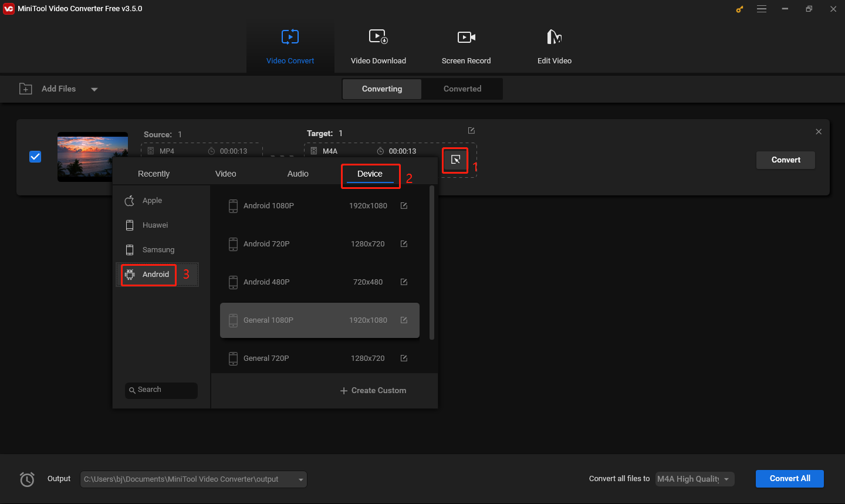Image resolution: width=845 pixels, height=504 pixels.
Task: Click the edit target name icon
Action: click(471, 130)
